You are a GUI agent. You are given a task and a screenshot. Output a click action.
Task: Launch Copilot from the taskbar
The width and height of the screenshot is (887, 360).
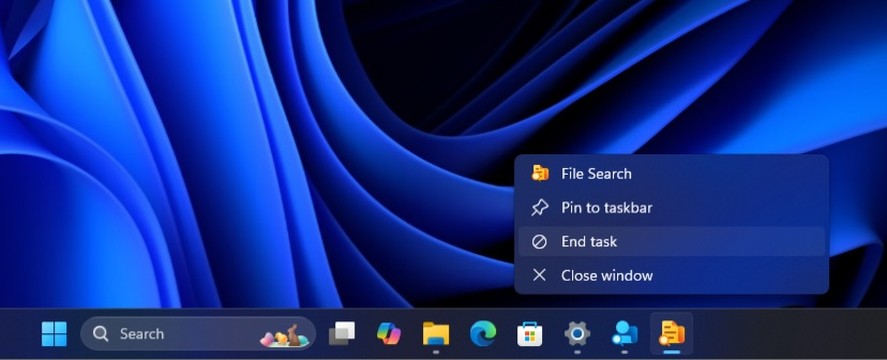tap(389, 334)
